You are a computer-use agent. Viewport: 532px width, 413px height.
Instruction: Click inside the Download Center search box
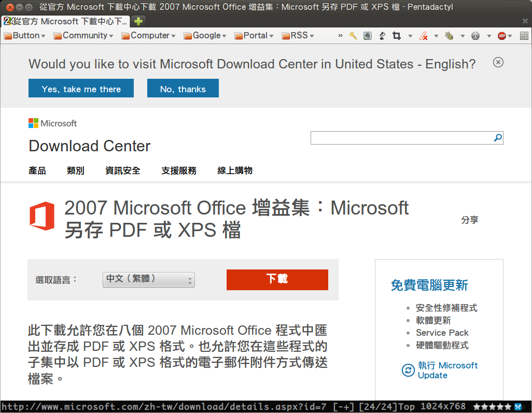pyautogui.click(x=404, y=137)
